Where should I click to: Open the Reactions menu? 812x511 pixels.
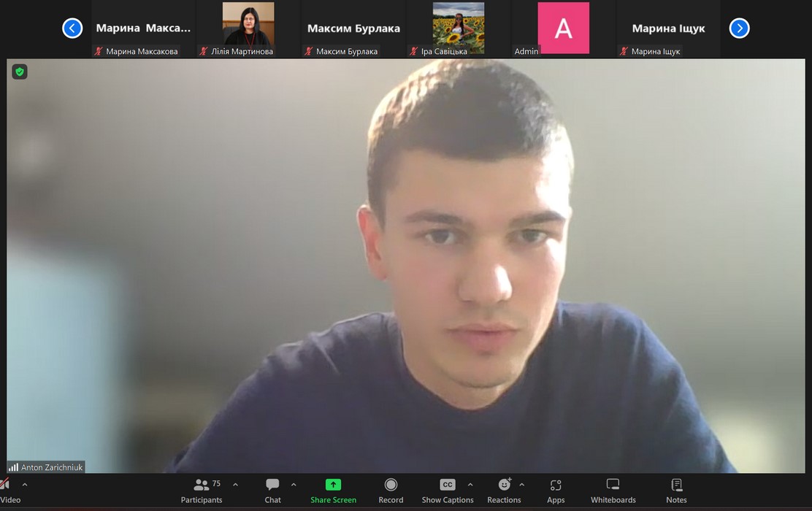[504, 490]
